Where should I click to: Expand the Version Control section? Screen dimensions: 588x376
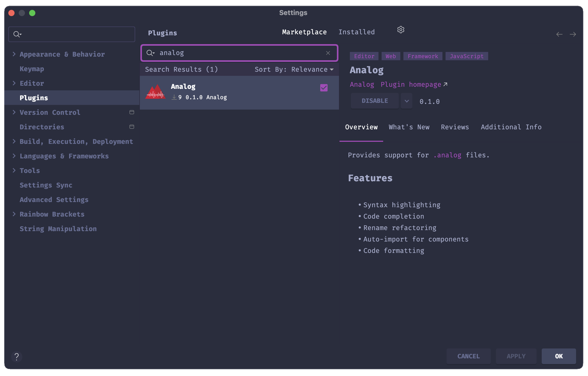[15, 112]
